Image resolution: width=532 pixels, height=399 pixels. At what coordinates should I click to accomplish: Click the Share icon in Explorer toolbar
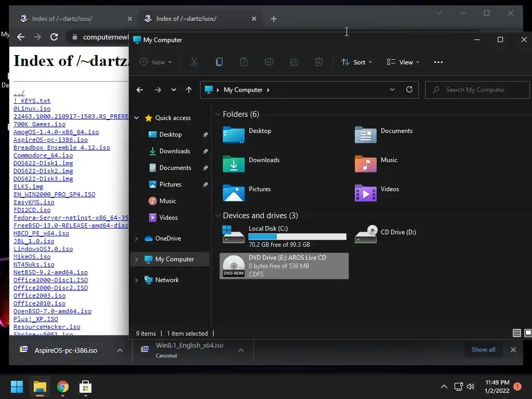click(294, 62)
